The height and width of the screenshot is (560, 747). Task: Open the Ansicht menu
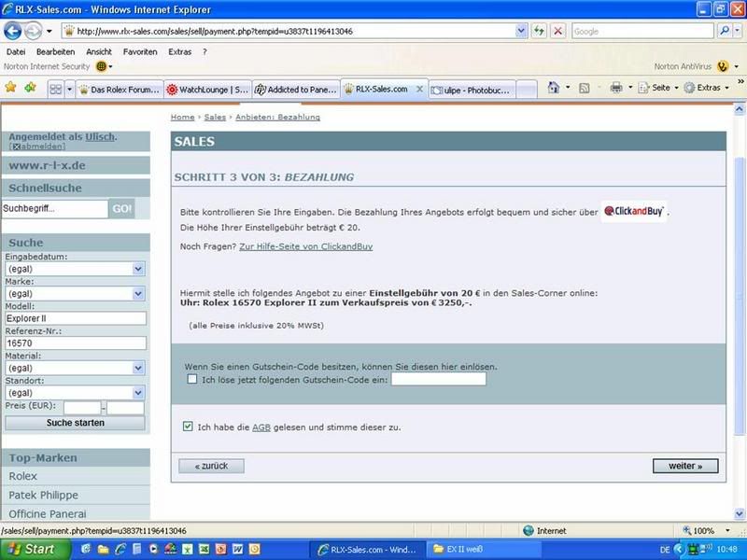click(99, 52)
